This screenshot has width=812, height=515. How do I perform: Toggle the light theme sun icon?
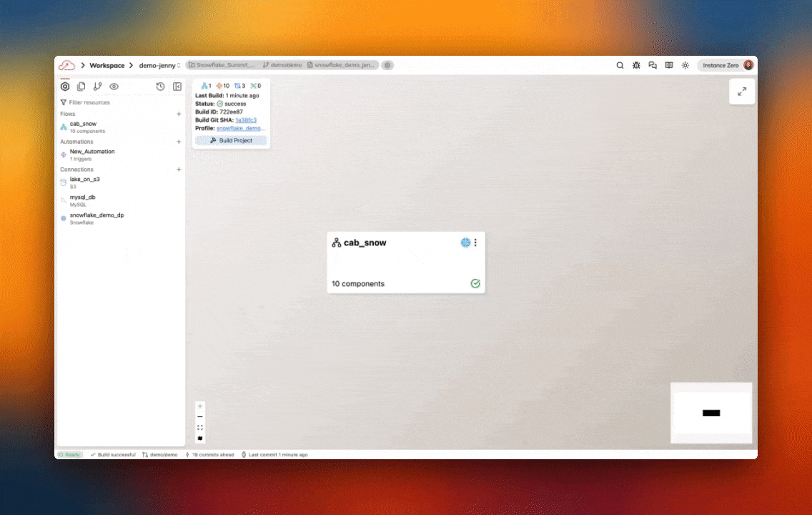[685, 65]
